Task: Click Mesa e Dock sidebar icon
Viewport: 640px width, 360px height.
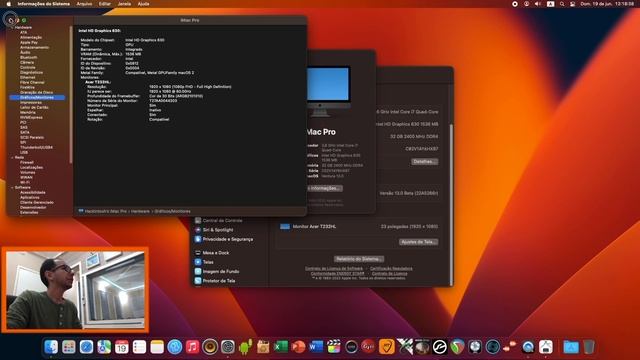Action: 198,253
